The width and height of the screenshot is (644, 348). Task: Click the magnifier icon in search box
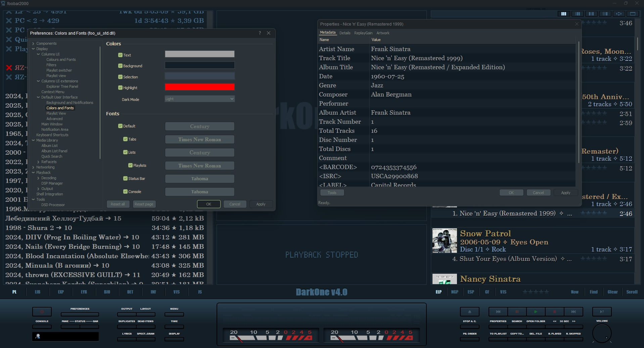pos(38,336)
